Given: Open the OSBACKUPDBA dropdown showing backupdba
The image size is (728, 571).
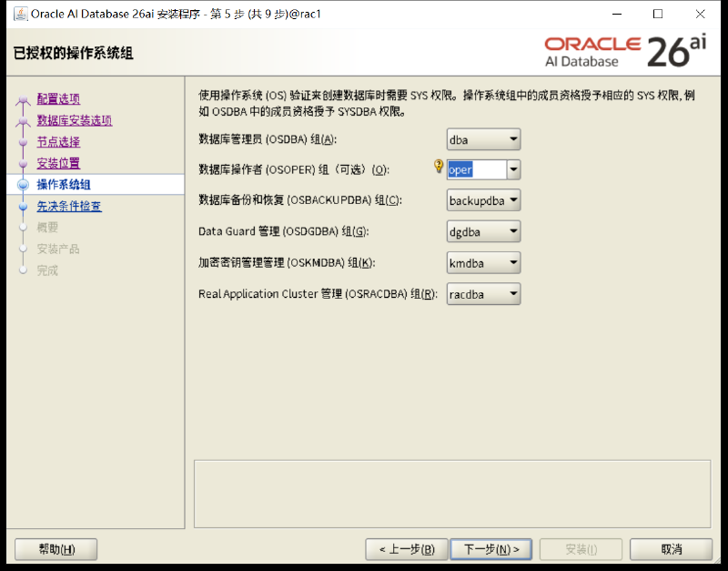Looking at the screenshot, I should click(x=483, y=200).
